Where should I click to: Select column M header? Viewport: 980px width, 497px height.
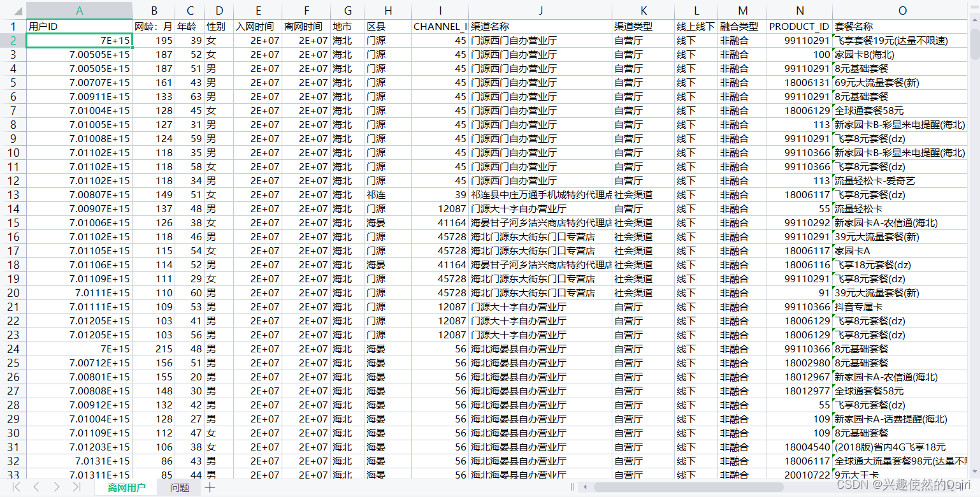tap(742, 11)
